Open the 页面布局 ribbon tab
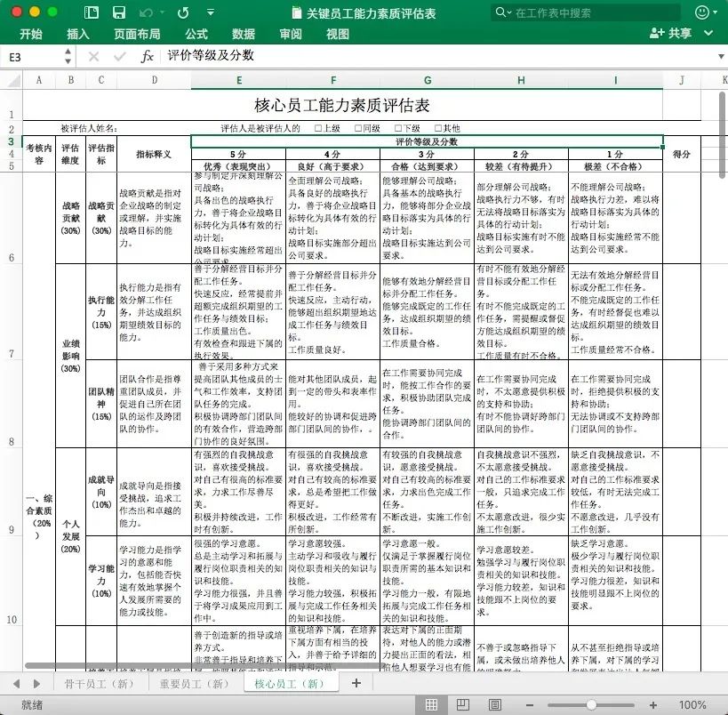This screenshot has width=728, height=715. (x=137, y=34)
